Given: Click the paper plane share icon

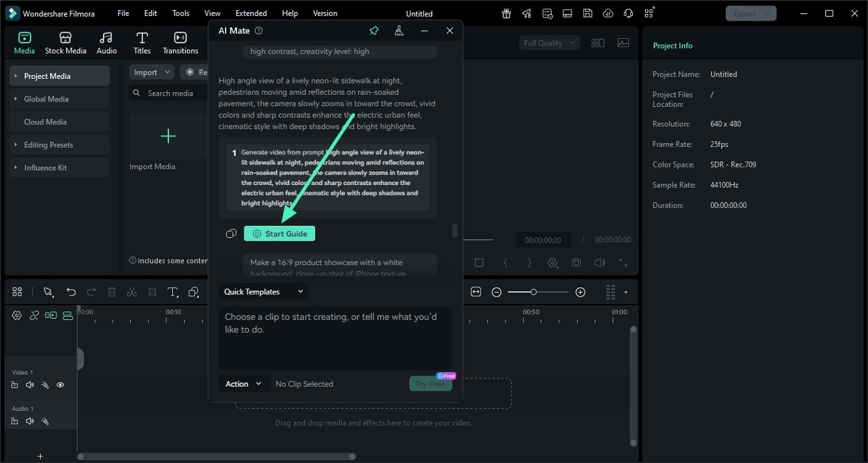Looking at the screenshot, I should click(x=527, y=13).
